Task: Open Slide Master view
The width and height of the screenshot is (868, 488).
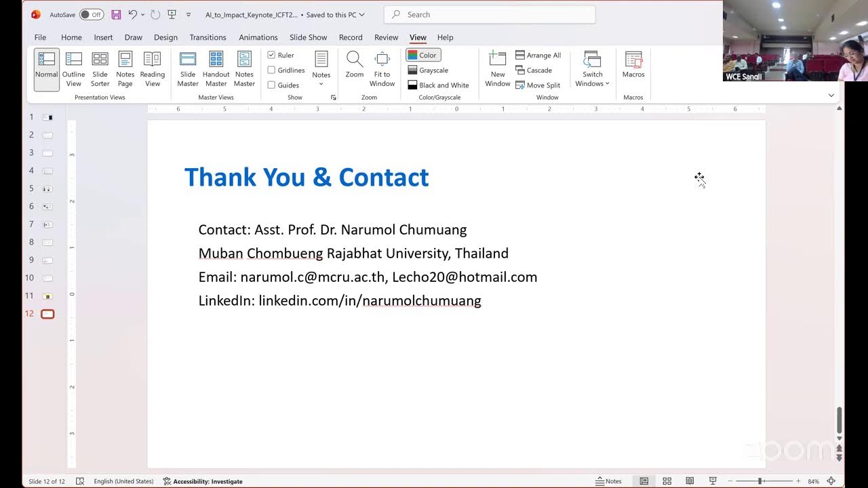Action: pyautogui.click(x=188, y=70)
